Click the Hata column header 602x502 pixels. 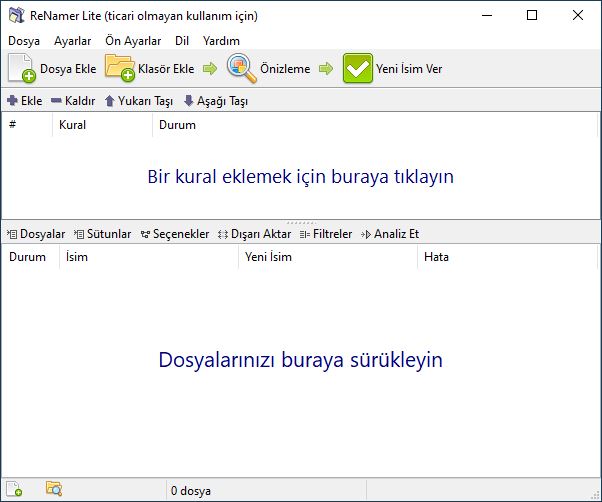507,257
